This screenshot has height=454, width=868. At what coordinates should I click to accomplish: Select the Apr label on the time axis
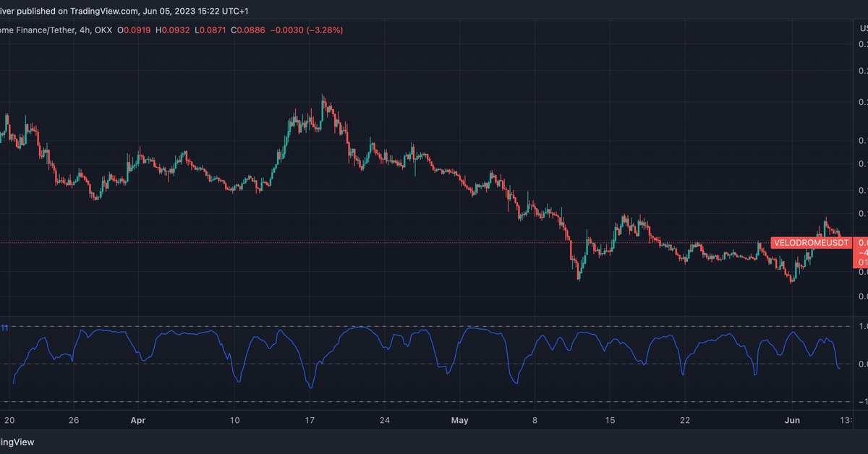click(139, 419)
